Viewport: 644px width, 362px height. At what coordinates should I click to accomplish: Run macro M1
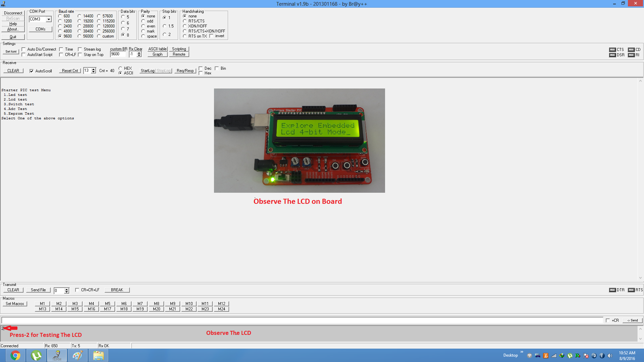(43, 304)
